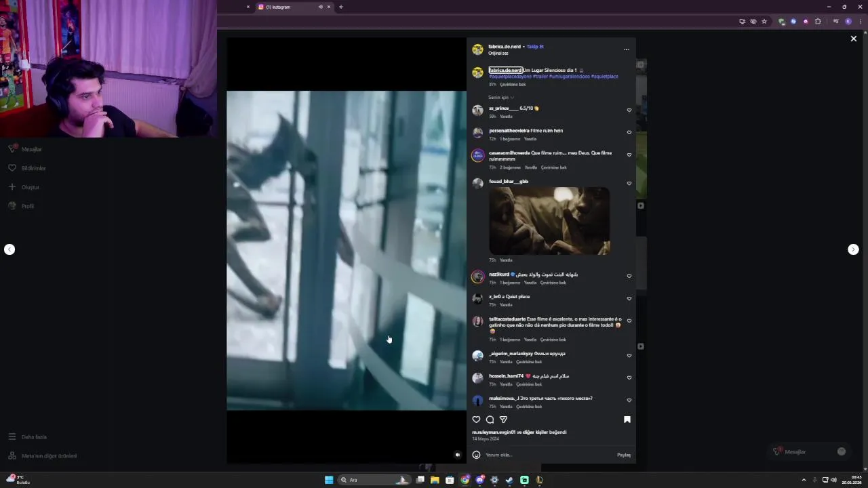Open the browser profile avatar K

tap(848, 22)
